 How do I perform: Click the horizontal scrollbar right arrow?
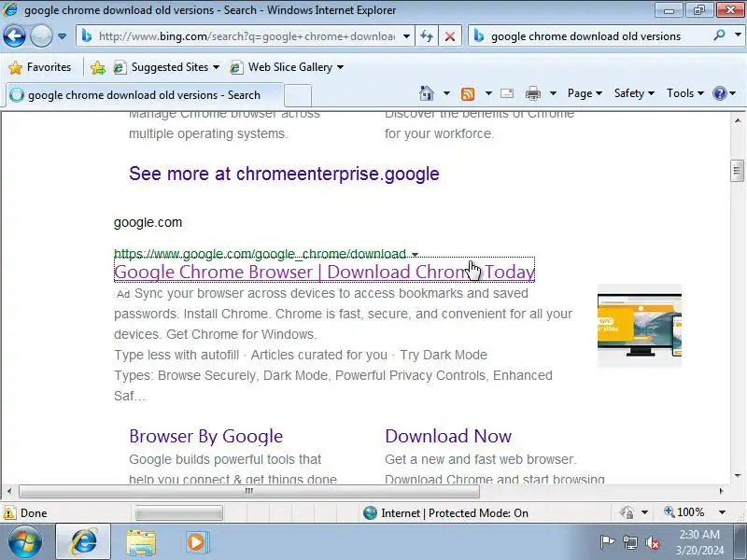tap(721, 491)
